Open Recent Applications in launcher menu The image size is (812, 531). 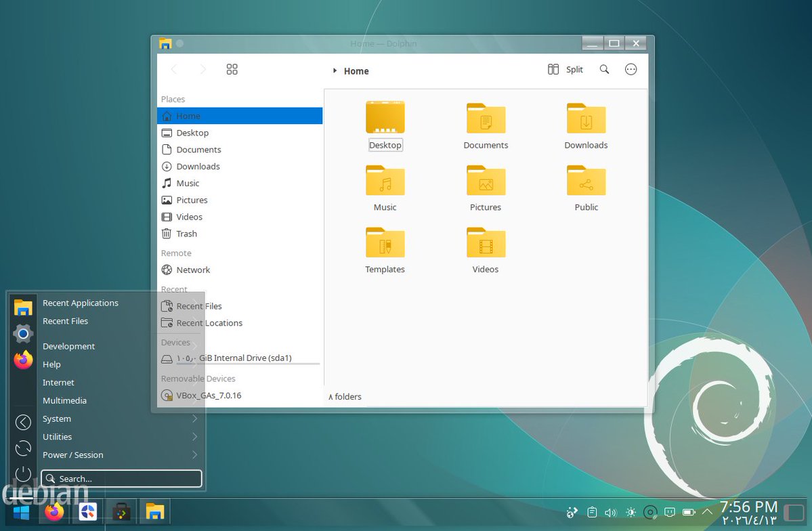[121, 303]
